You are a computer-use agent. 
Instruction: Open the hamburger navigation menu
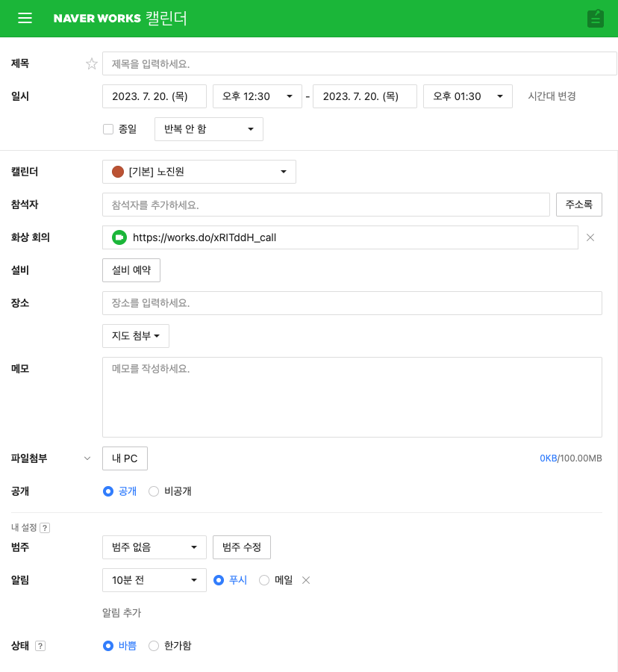[x=25, y=19]
